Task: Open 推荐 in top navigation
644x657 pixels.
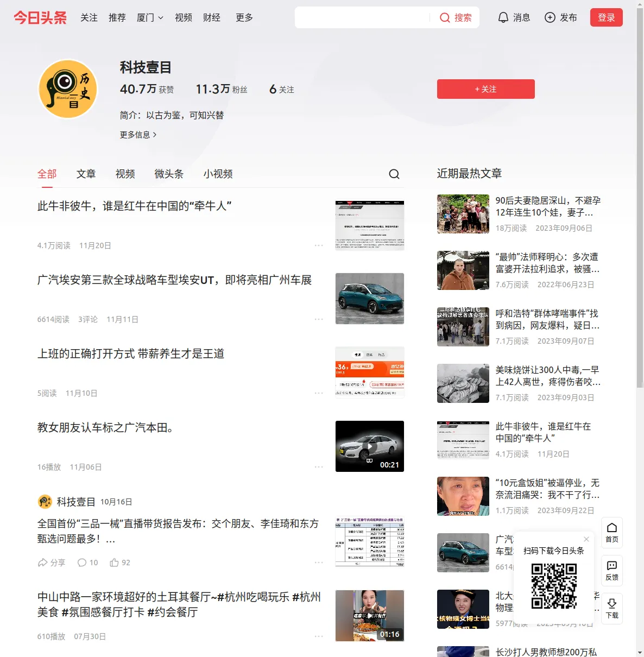Action: pyautogui.click(x=117, y=17)
